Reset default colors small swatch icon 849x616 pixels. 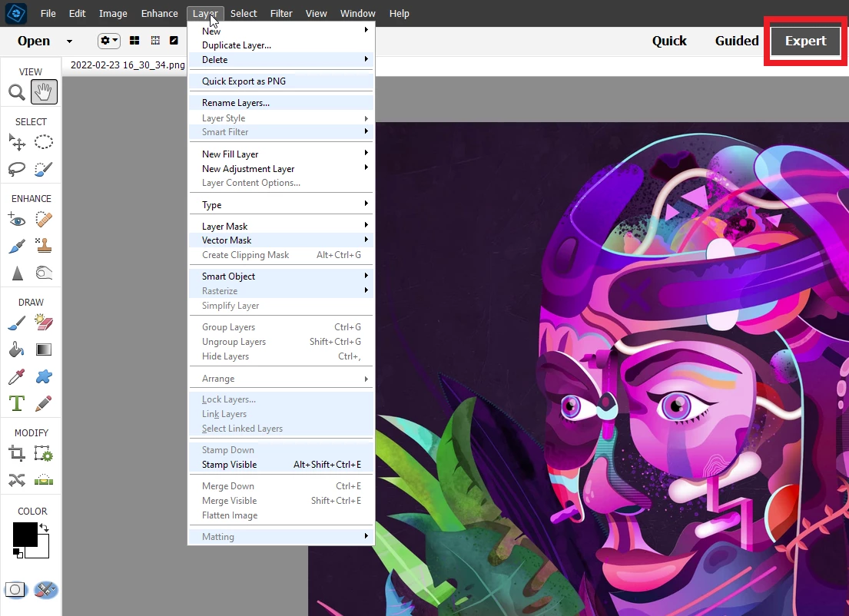point(18,553)
